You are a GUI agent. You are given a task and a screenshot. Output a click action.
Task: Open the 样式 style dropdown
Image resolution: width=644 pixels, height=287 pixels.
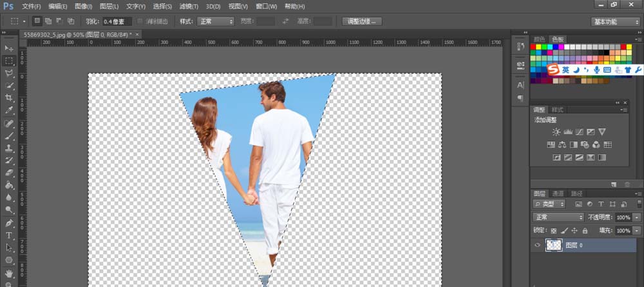[x=215, y=21]
